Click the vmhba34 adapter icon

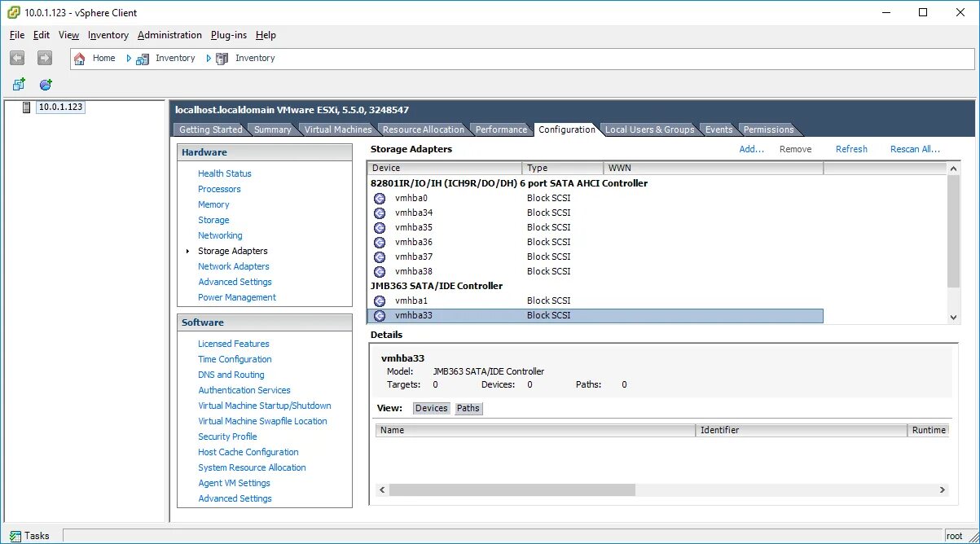380,213
